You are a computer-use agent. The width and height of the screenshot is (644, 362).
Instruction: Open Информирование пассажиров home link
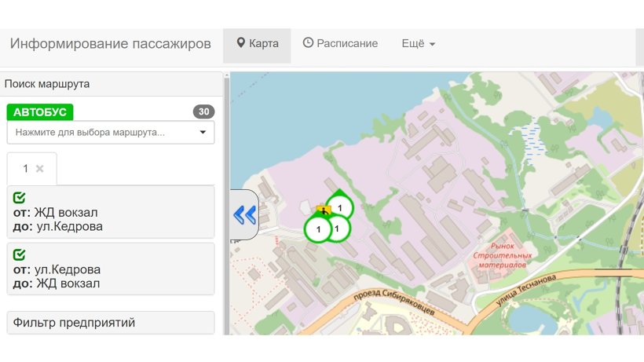(x=111, y=43)
